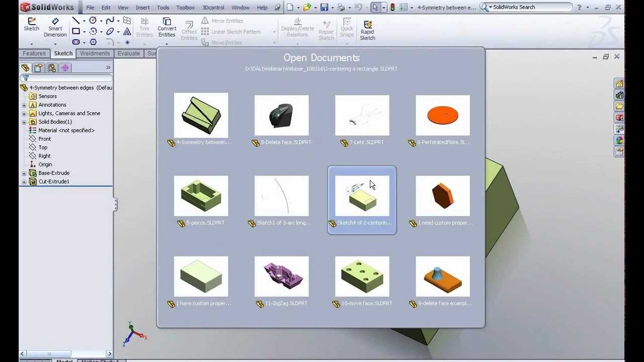Open the 5-pierce.SLDPRT thumbnail
The image size is (644, 362).
click(x=201, y=196)
